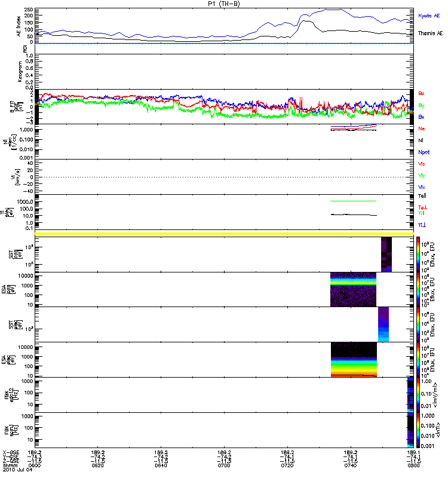Click the FBK scm1 nT color bar
Screen dimensions: 448x478
418,430
